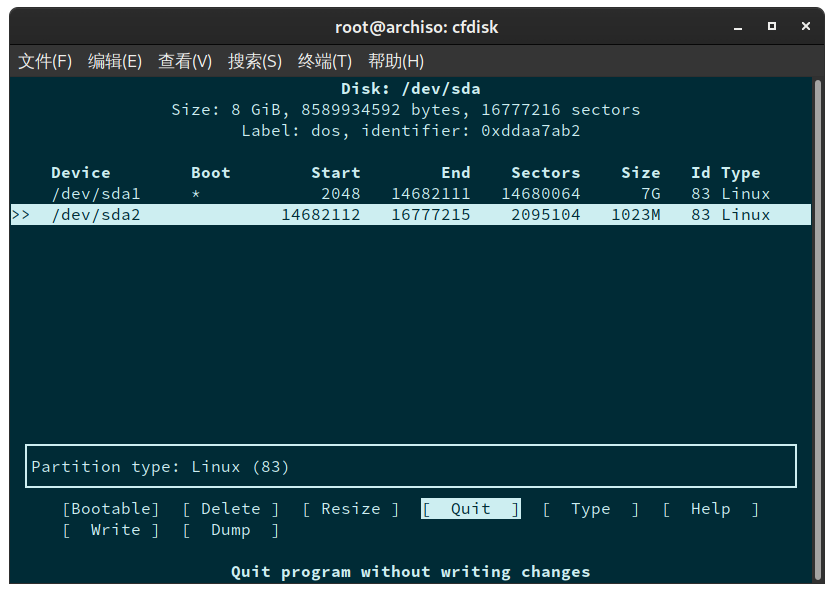Activate the Delete partition command
Image resolution: width=834 pixels, height=593 pixels.
pyautogui.click(x=230, y=508)
